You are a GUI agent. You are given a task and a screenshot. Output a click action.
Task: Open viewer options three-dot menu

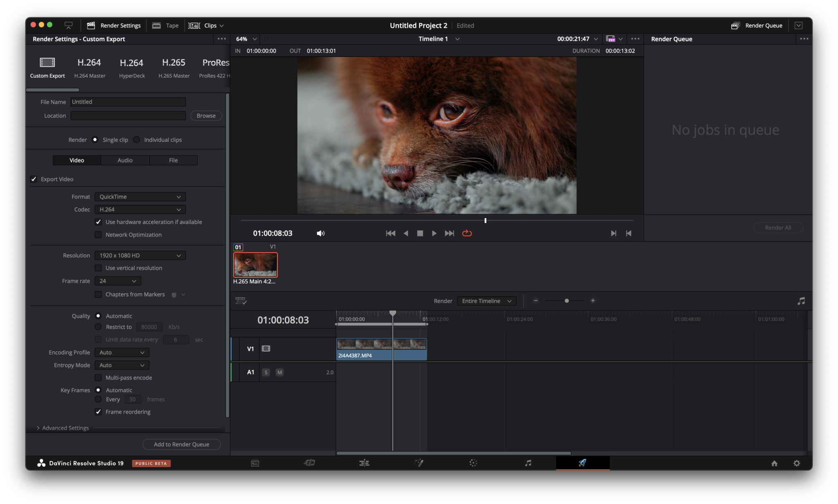pos(635,39)
